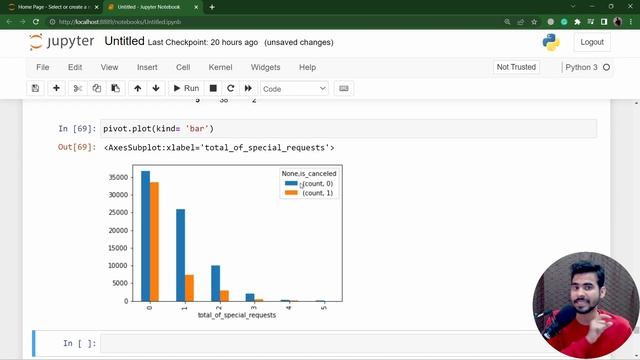Move selected cell down arrow

click(x=156, y=88)
